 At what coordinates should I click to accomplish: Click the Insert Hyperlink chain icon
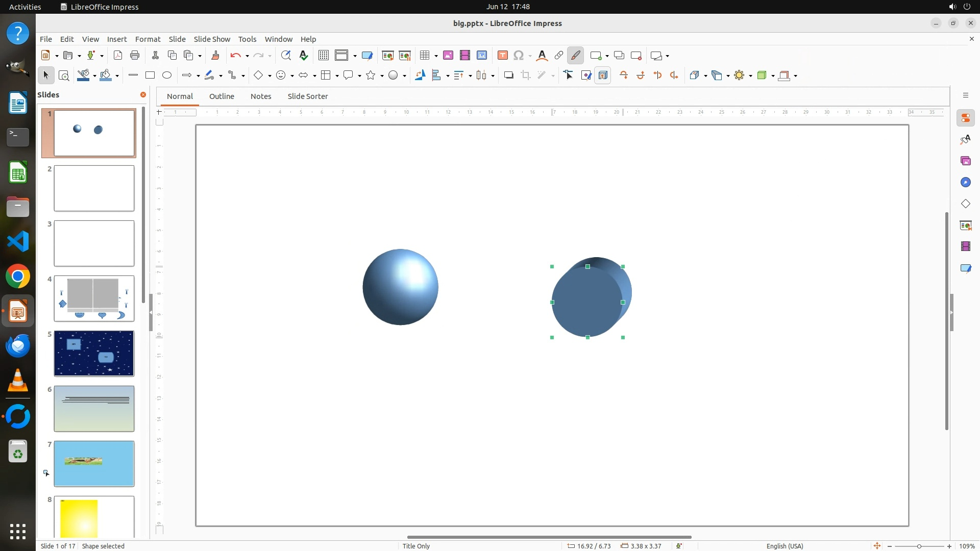[558, 56]
